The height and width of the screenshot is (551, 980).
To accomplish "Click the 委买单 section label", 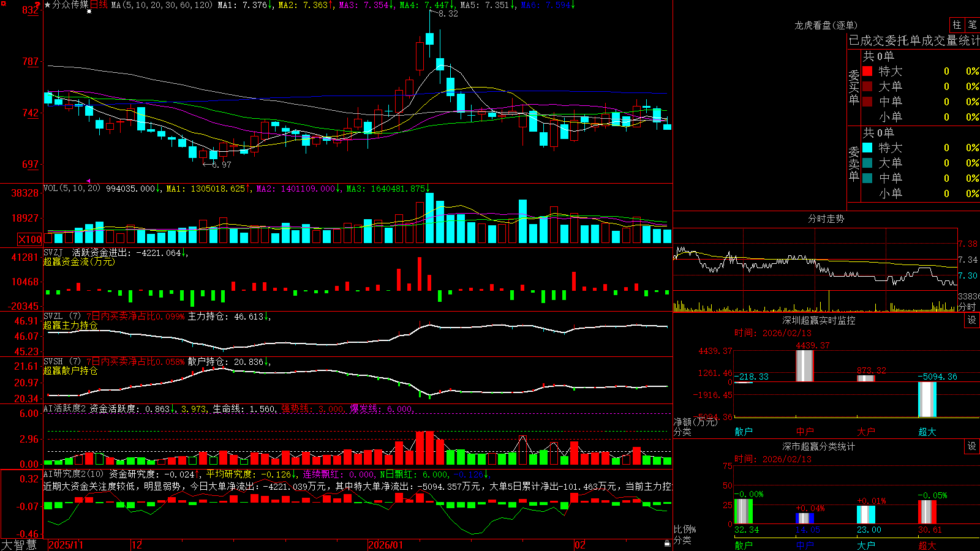I will pyautogui.click(x=854, y=88).
